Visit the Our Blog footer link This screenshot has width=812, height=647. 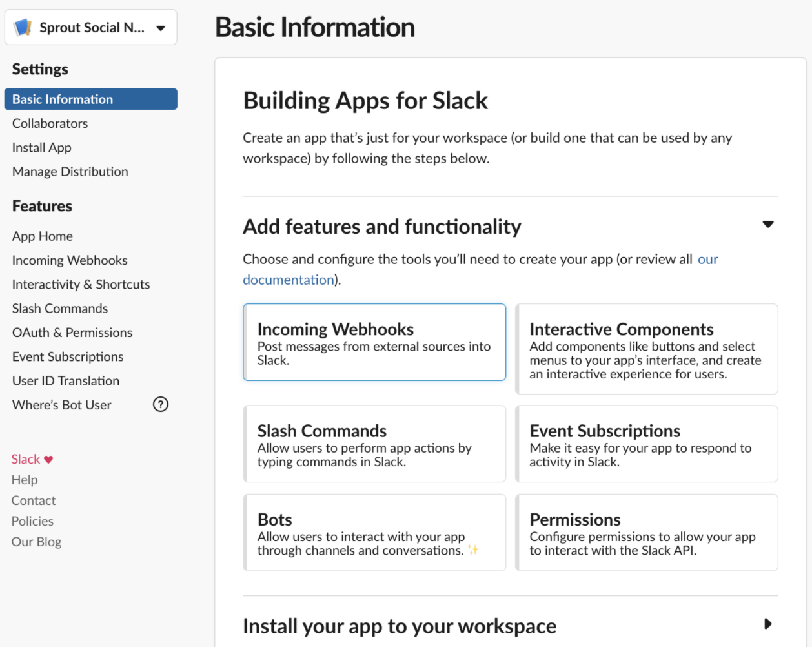coord(36,542)
